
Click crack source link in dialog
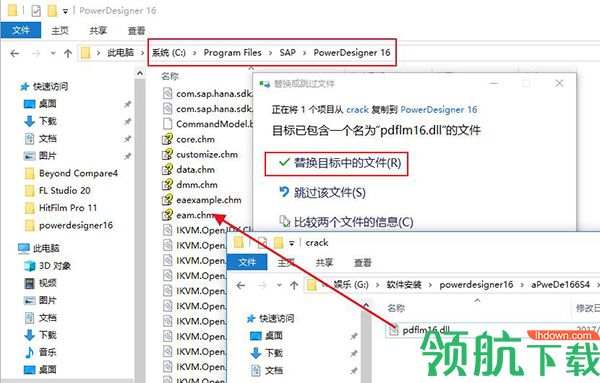(x=357, y=110)
